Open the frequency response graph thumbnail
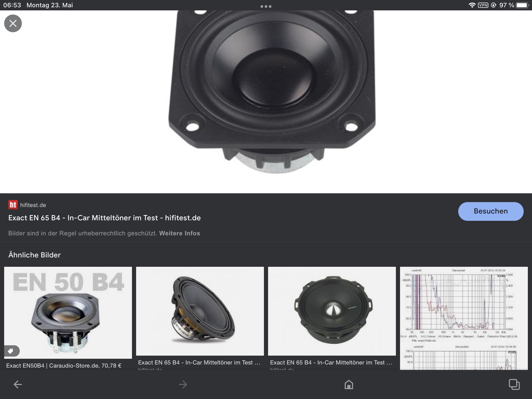 [x=464, y=318]
